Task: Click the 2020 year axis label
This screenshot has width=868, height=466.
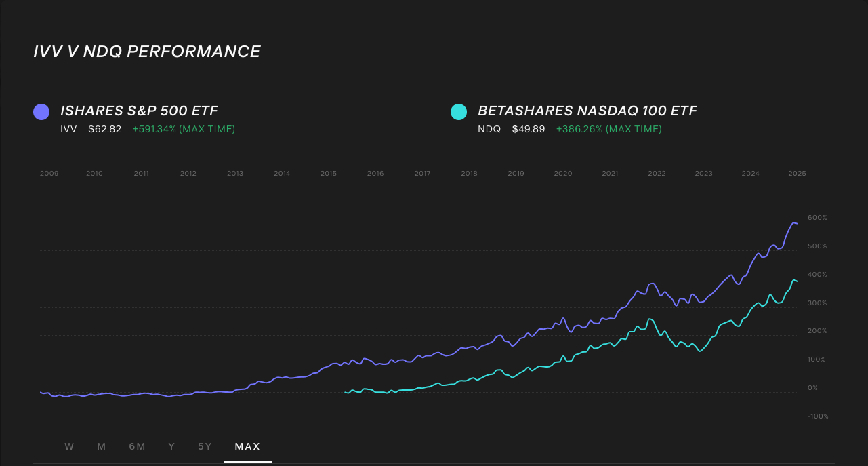Action: coord(563,173)
